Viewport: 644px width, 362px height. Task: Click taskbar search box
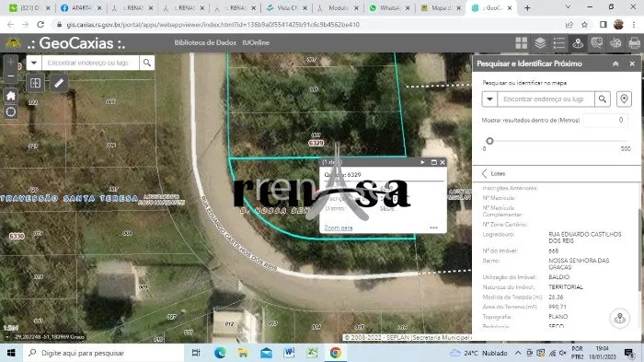pos(103,353)
